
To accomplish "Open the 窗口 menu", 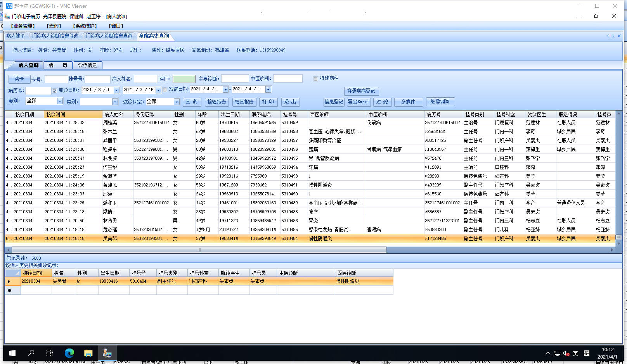I will [x=116, y=26].
